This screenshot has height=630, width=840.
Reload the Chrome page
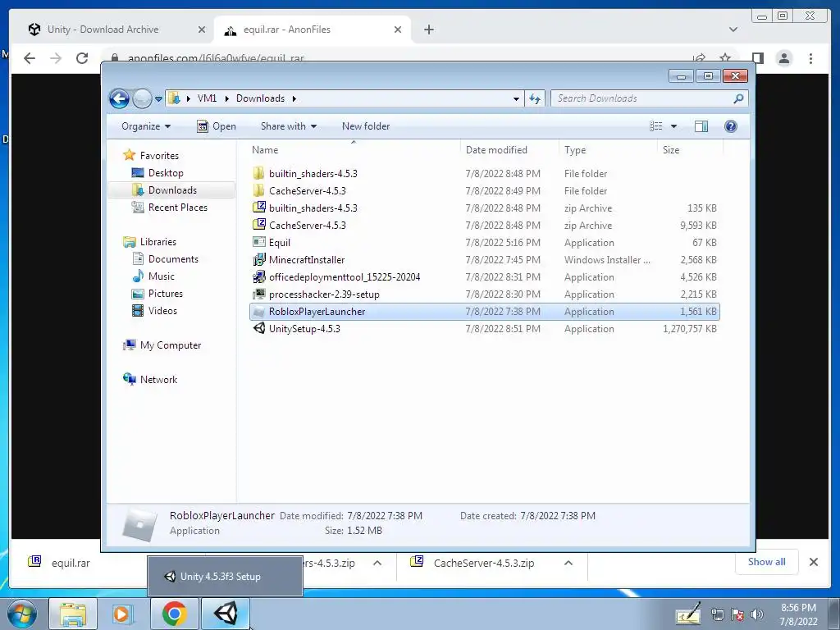pos(82,58)
